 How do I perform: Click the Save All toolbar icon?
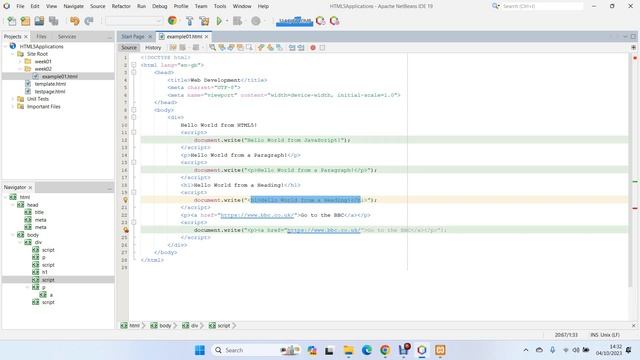pyautogui.click(x=53, y=21)
